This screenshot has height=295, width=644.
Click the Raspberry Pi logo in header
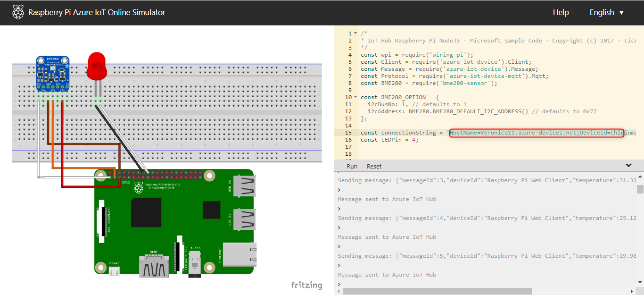pyautogui.click(x=18, y=12)
